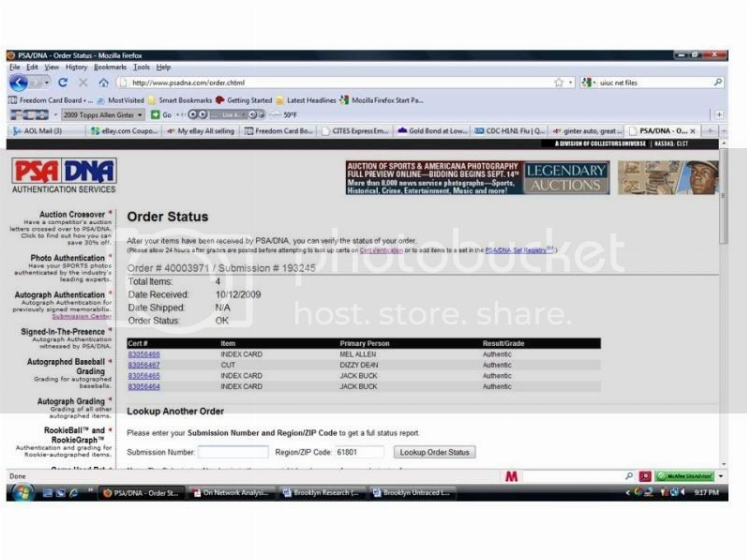
Task: Open cert number 83056466 link
Action: (x=144, y=354)
